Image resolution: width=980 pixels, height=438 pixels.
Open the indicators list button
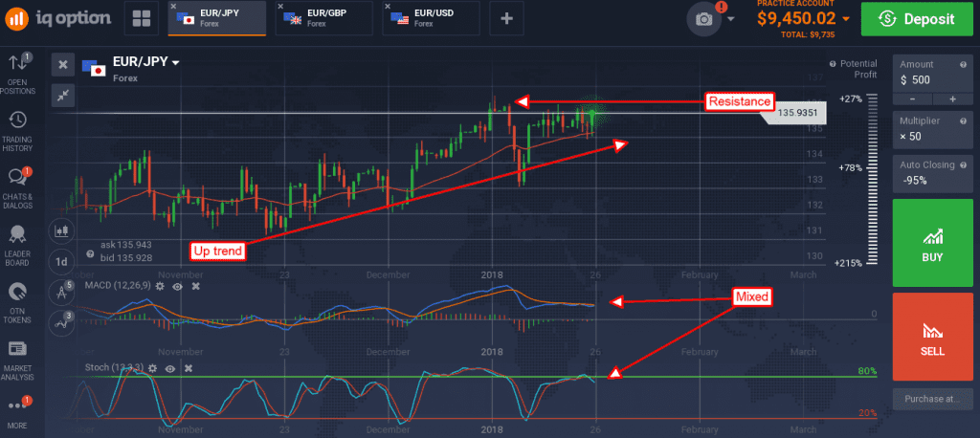(x=62, y=323)
